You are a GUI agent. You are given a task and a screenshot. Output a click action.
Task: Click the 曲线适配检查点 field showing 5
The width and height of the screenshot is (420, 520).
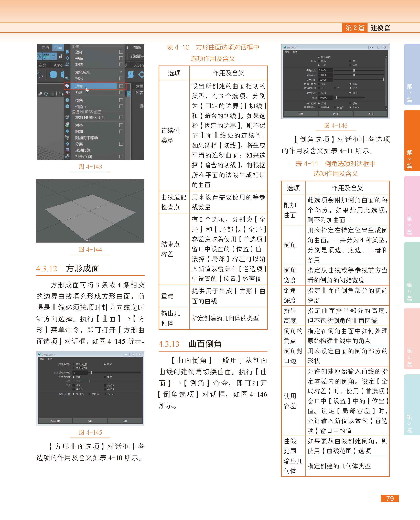80,373
